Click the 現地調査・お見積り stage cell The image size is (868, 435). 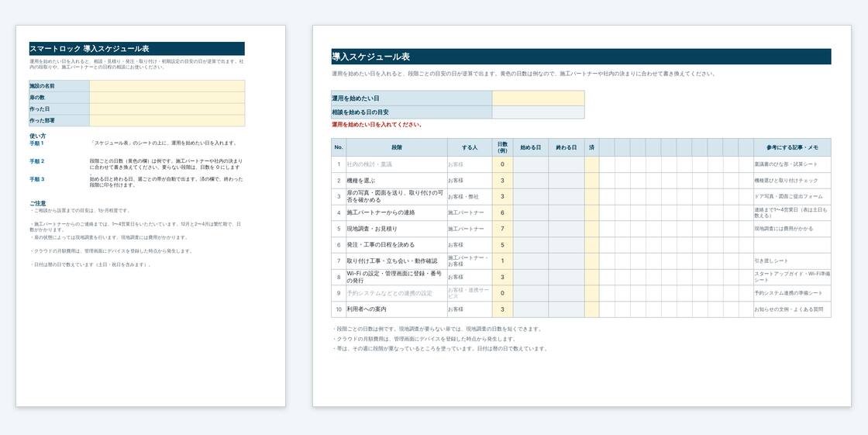(397, 229)
